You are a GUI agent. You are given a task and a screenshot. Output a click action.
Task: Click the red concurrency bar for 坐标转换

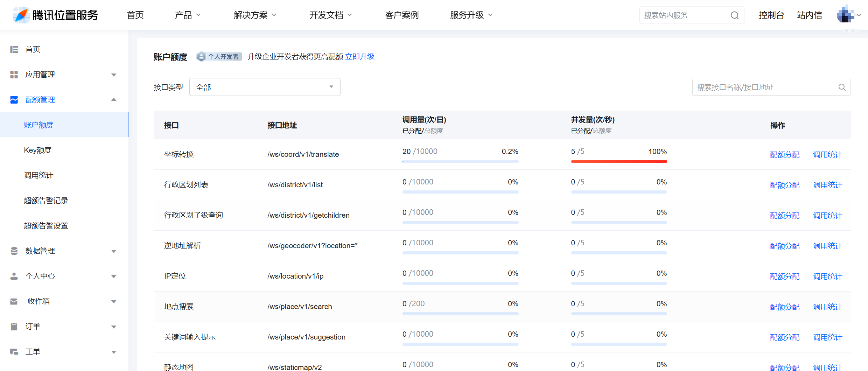point(619,161)
